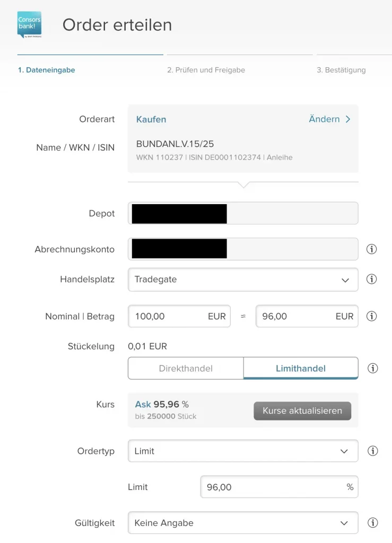
Task: Expand the Handelsplatz Tradegate dropdown
Action: point(243,279)
